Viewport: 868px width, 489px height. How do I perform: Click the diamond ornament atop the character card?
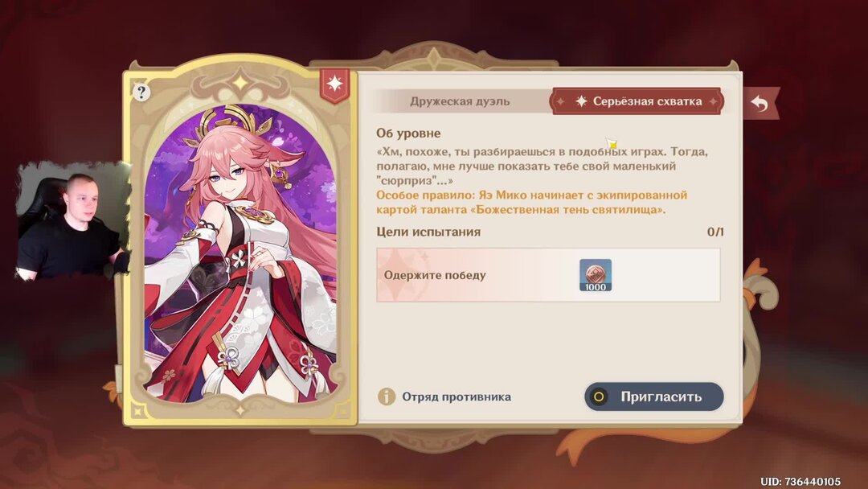click(x=240, y=83)
